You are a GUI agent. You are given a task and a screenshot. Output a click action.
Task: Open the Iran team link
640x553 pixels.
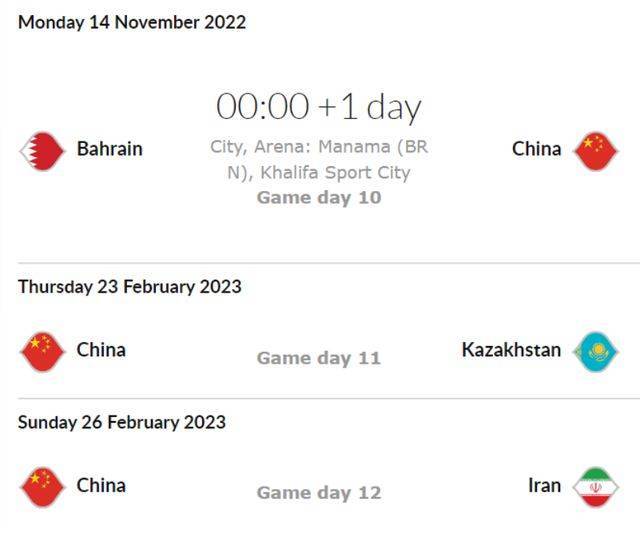[544, 485]
